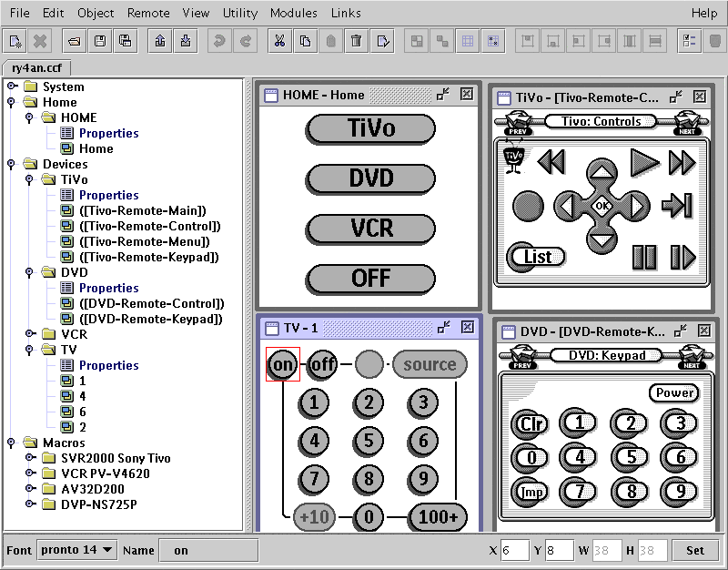728x570 pixels.
Task: Select [DVD-Remote-Keypad] panel in tree
Action: 151,319
